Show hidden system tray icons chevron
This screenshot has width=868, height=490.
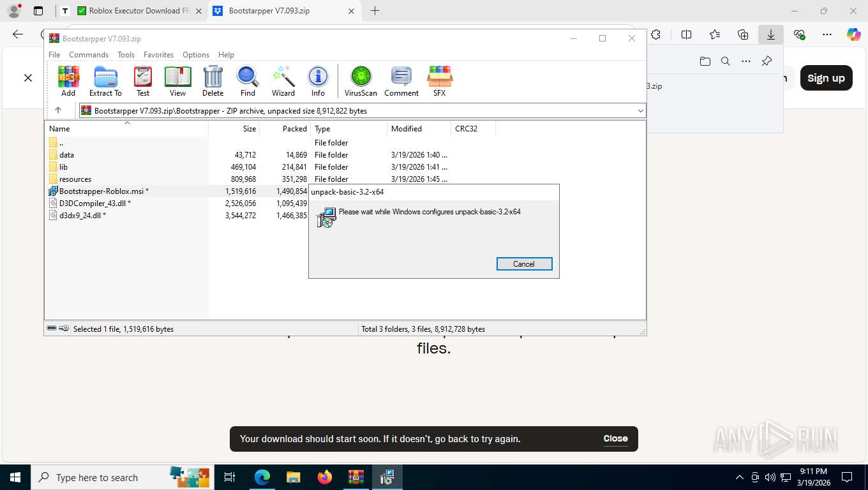740,477
